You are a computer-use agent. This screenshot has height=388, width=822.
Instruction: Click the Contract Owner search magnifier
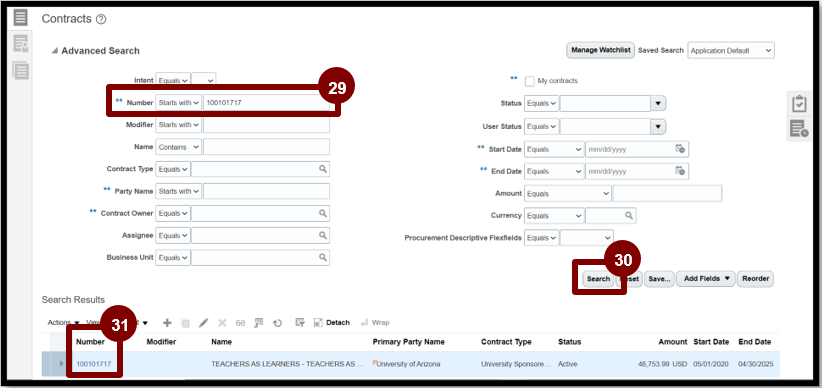[x=323, y=213]
